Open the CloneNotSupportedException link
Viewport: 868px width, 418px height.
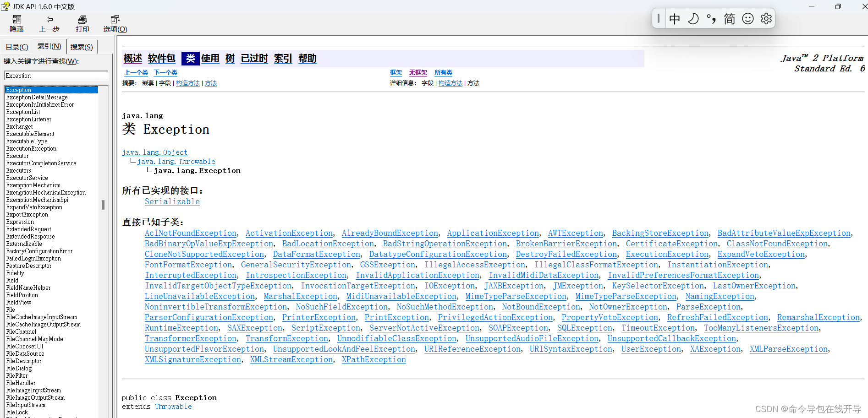click(204, 254)
